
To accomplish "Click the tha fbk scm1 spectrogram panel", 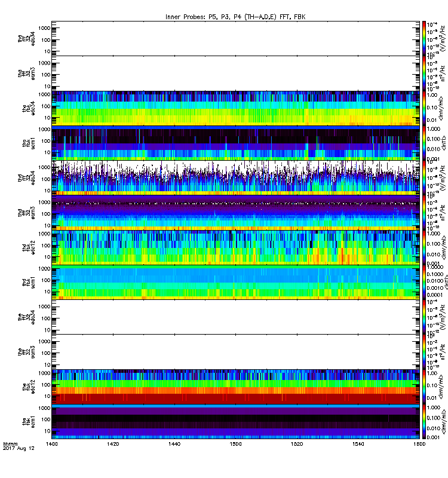I will pyautogui.click(x=235, y=143).
